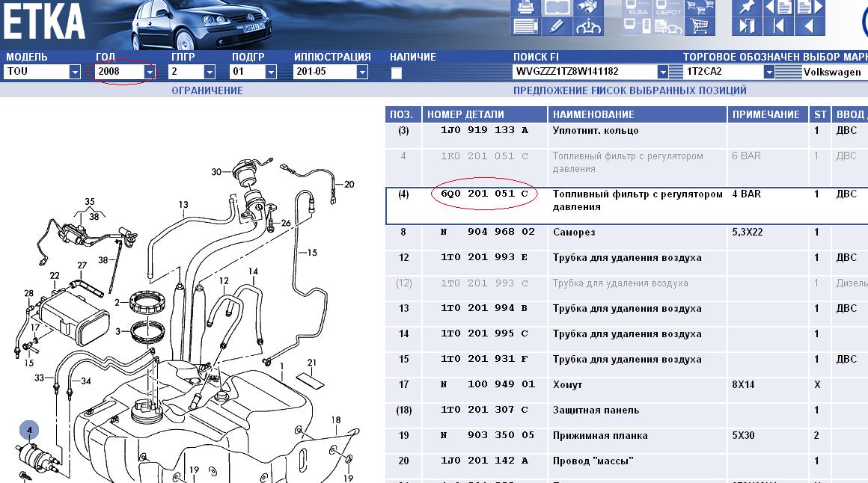The width and height of the screenshot is (868, 483).
Task: Toggle the НАЛИЧИЕ checkbox
Action: pyautogui.click(x=397, y=73)
